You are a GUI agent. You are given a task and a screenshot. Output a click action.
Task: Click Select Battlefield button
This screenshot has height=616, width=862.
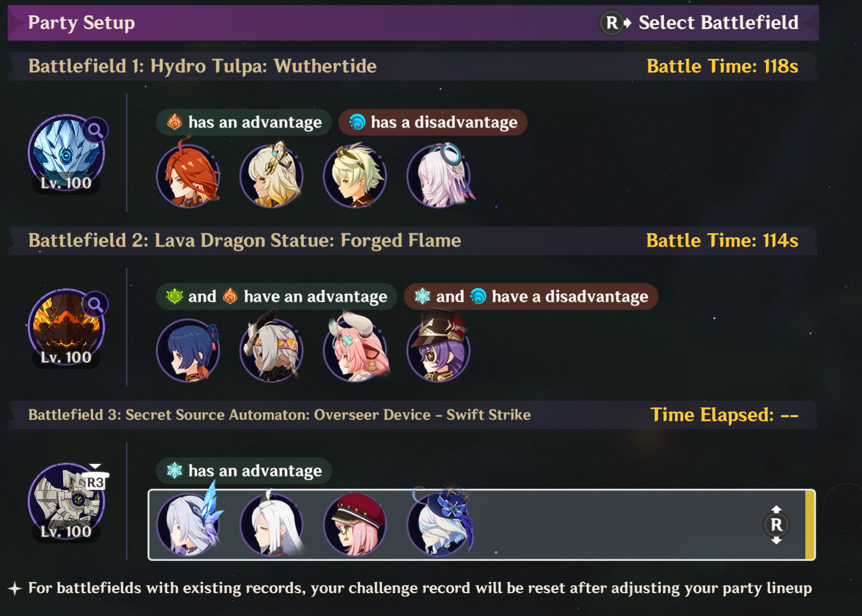pos(700,23)
